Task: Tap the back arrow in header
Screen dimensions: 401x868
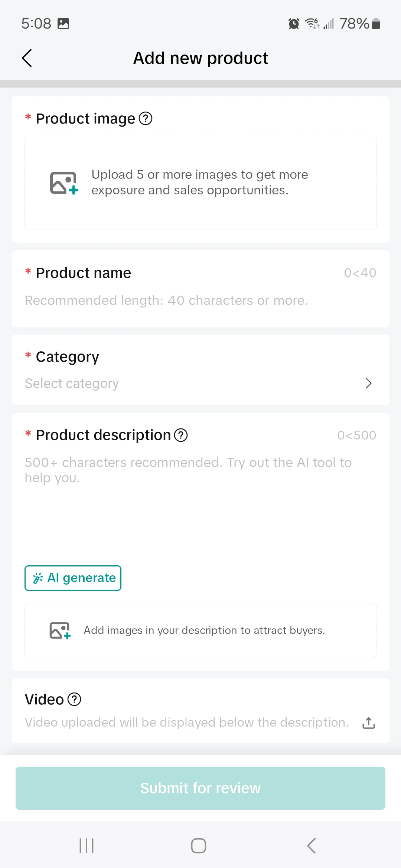Action: pos(27,58)
